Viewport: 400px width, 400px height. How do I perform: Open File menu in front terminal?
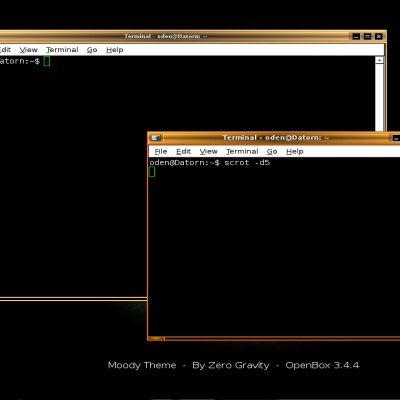tap(161, 151)
